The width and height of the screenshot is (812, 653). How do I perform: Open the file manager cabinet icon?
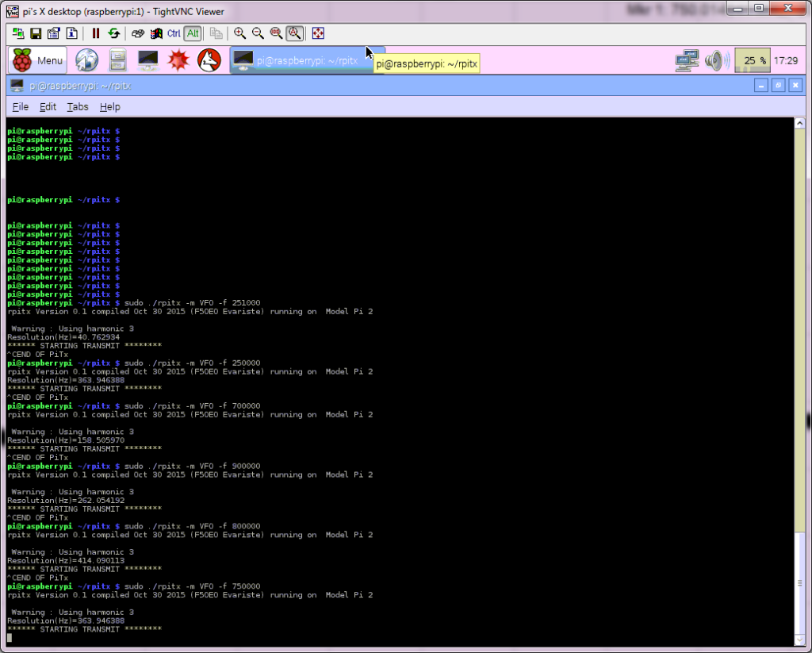[x=118, y=60]
